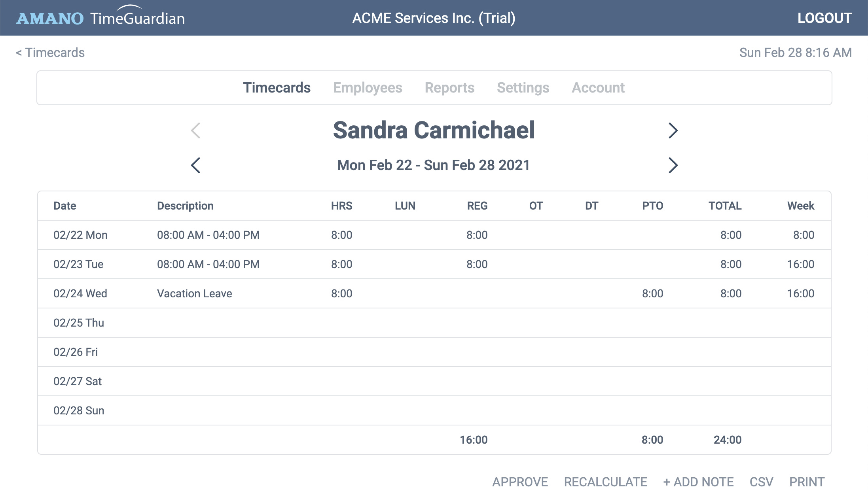The image size is (868, 499).
Task: Click the Description column header
Action: (x=185, y=206)
